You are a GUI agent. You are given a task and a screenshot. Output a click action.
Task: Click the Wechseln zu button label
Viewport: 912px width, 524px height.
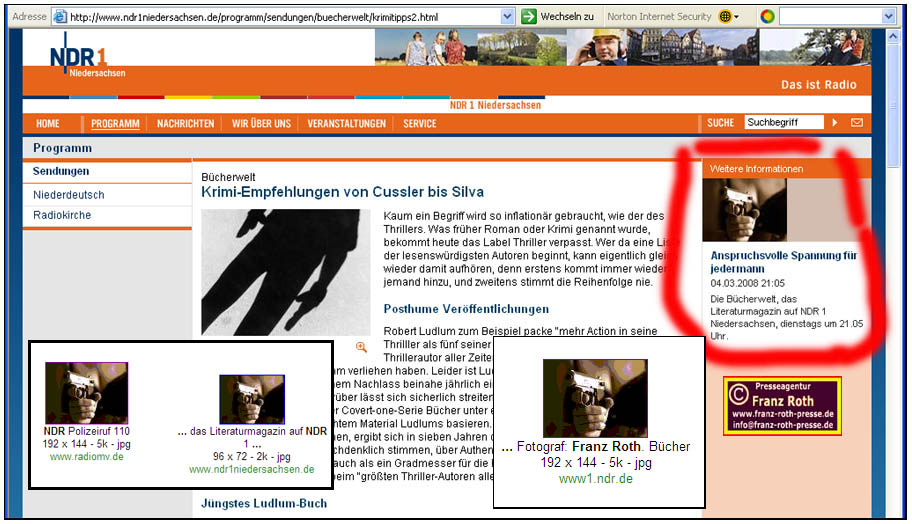(x=567, y=17)
